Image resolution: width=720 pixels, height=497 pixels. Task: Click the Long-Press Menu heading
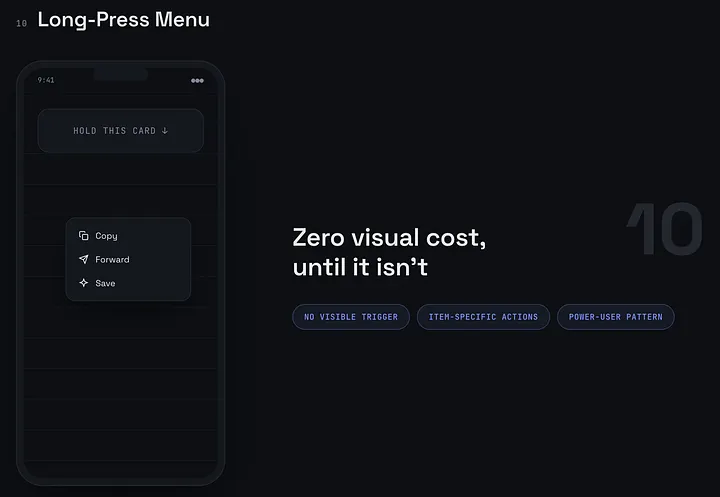tap(124, 20)
